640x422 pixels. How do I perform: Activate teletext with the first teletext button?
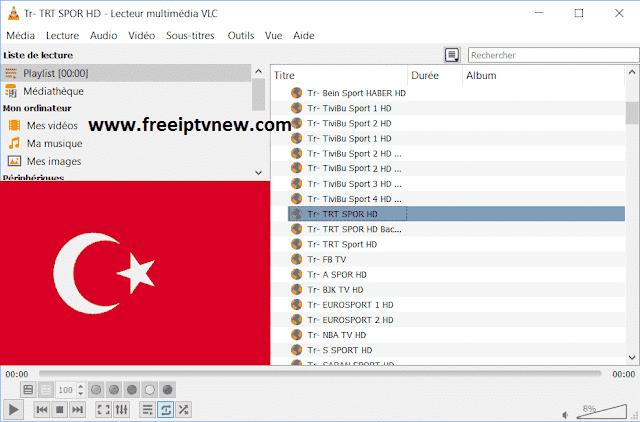point(28,390)
